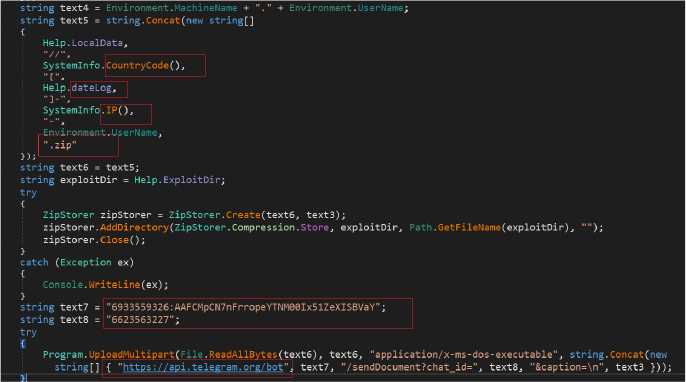686x382 pixels.
Task: Select the bot token string starting with 6933559326
Action: click(243, 307)
